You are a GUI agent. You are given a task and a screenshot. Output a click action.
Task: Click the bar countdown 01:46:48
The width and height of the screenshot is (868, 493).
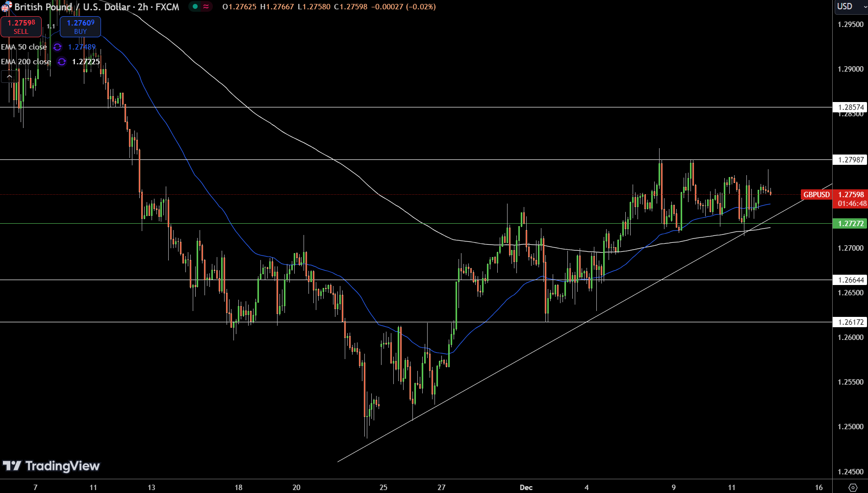point(852,204)
